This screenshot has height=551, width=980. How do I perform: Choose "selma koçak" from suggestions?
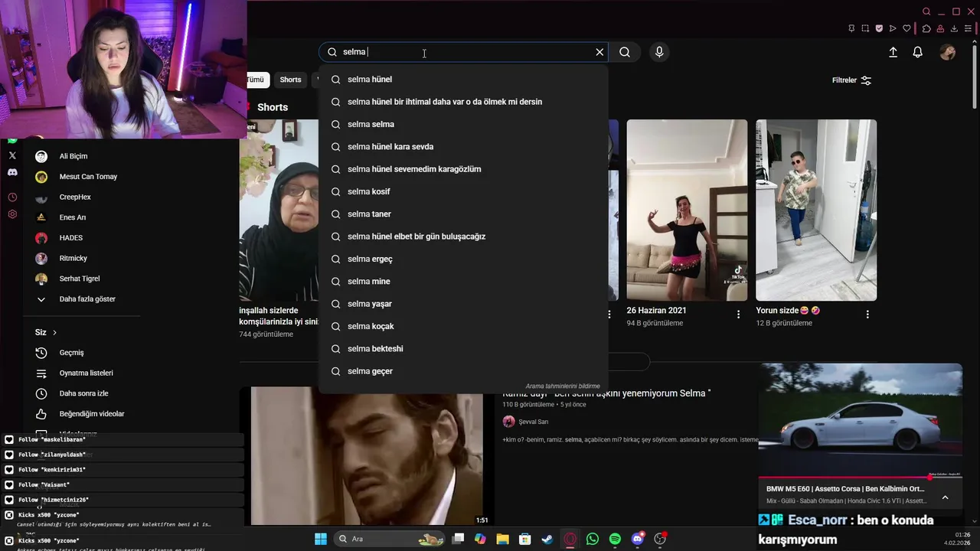pyautogui.click(x=463, y=326)
